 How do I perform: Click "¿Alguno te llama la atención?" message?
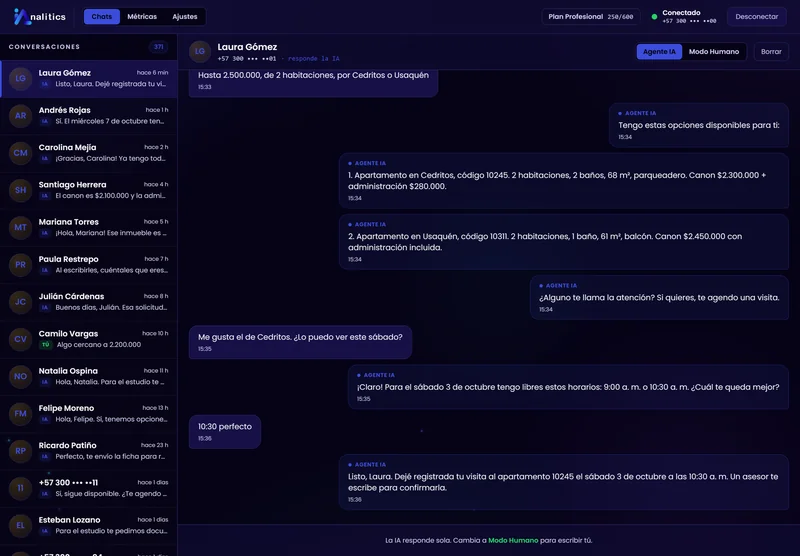[659, 297]
